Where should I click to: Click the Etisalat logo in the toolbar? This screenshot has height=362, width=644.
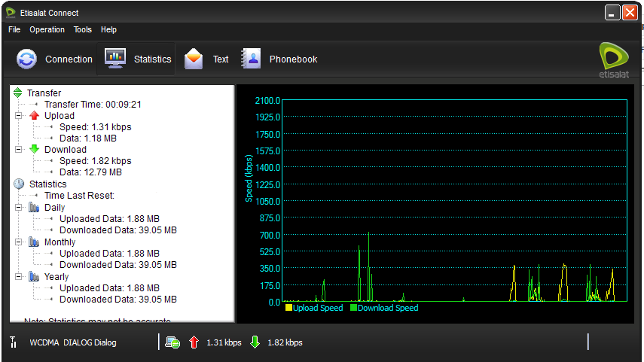614,60
